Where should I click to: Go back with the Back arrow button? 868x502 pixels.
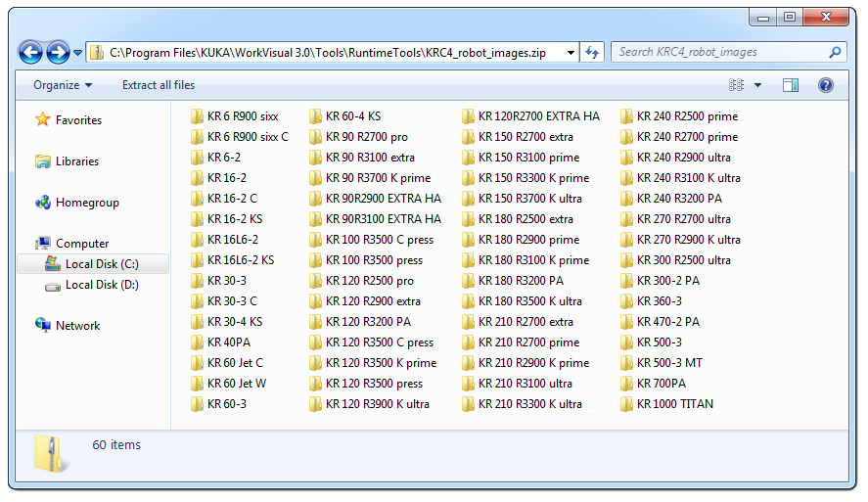click(x=30, y=53)
